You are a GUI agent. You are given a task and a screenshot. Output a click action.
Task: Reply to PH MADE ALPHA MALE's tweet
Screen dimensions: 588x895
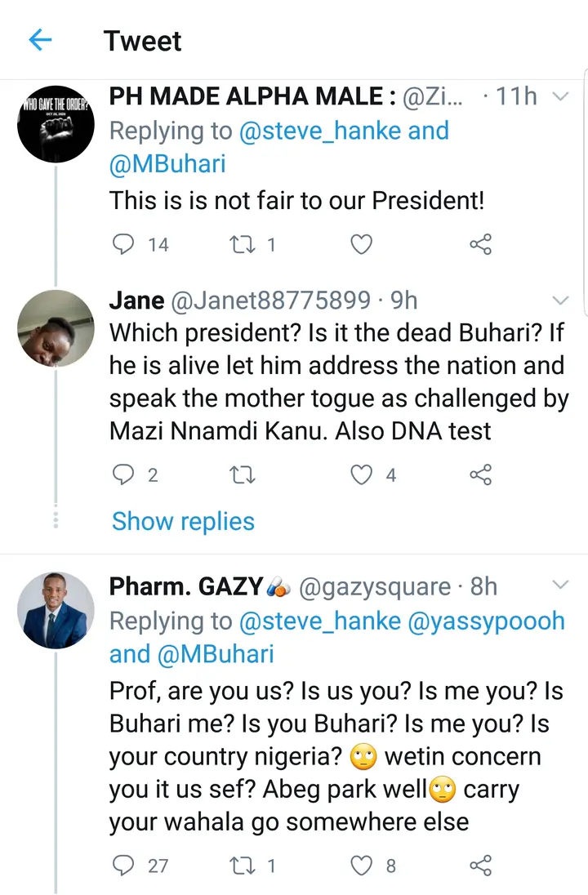pos(122,243)
